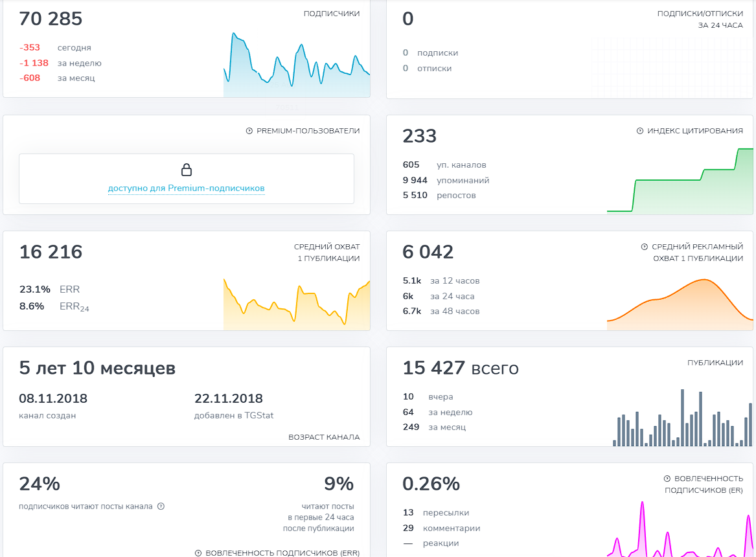Click help icon beside ВОВЛЕЧЕННОСТЬ ПОДПИСЧИКОВ (ERR)
The width and height of the screenshot is (756, 557).
click(198, 553)
